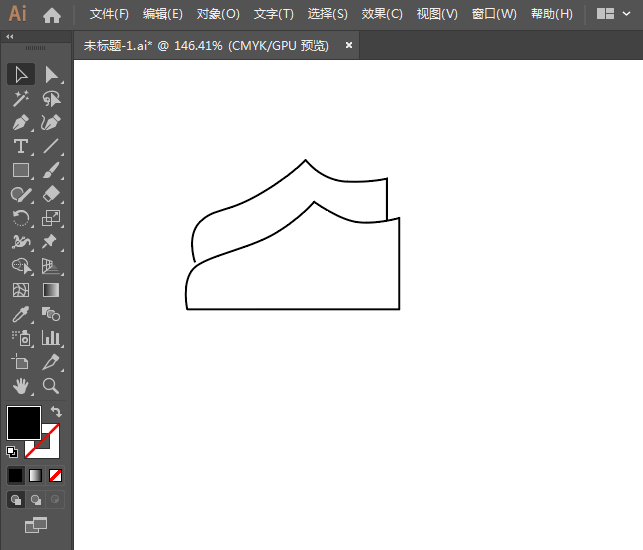Activate the Type tool
643x550 pixels.
(x=20, y=147)
